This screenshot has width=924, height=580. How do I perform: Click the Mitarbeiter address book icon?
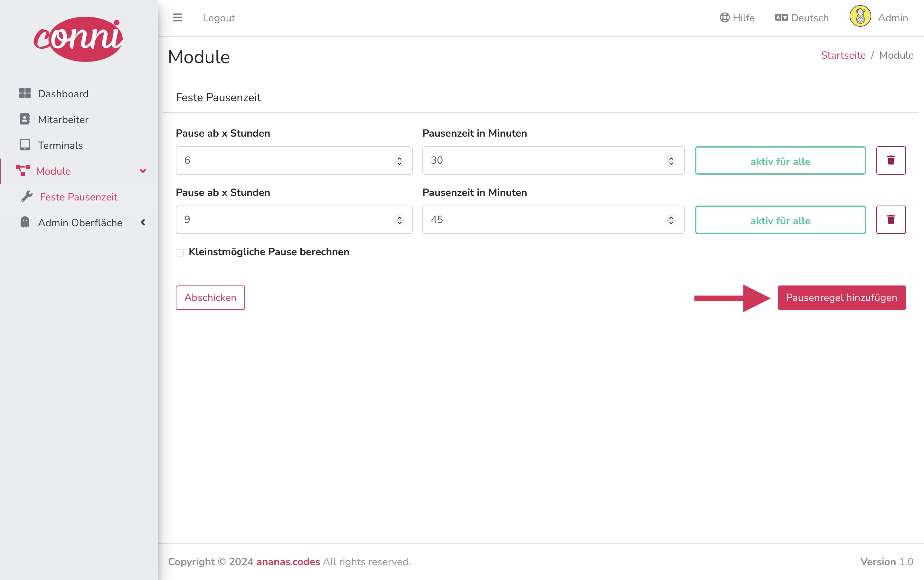[25, 119]
